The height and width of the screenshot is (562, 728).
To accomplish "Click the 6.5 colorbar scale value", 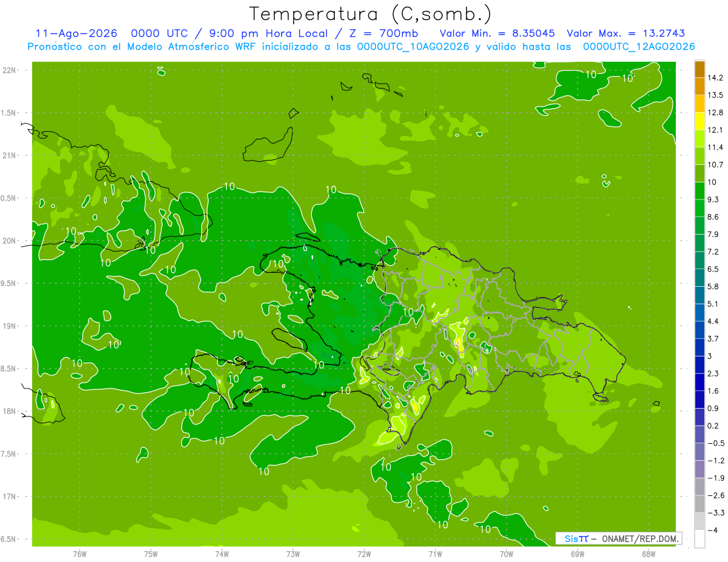I will (713, 269).
